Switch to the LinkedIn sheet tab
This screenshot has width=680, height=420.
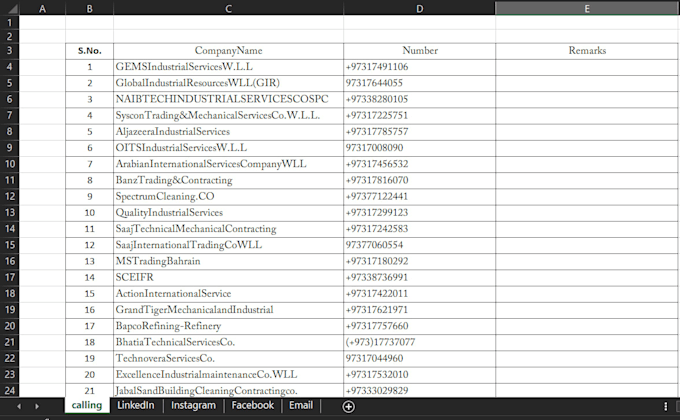[135, 405]
